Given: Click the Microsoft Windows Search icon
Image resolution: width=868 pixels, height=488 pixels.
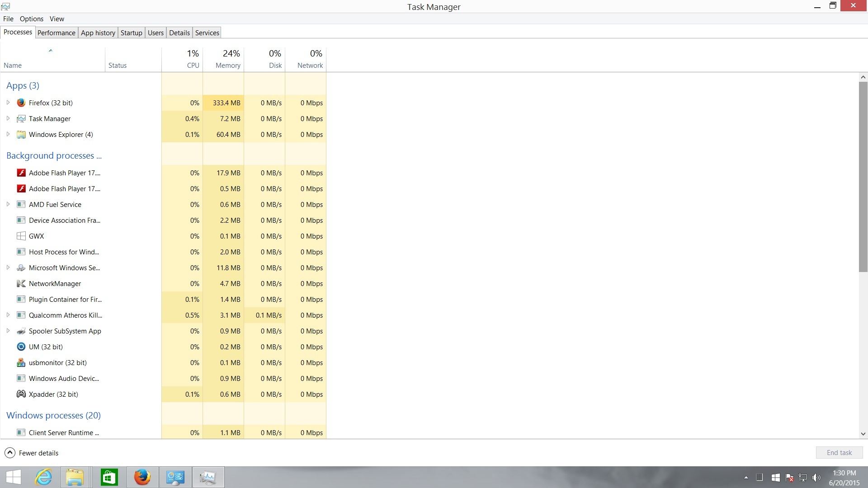Looking at the screenshot, I should coord(21,267).
